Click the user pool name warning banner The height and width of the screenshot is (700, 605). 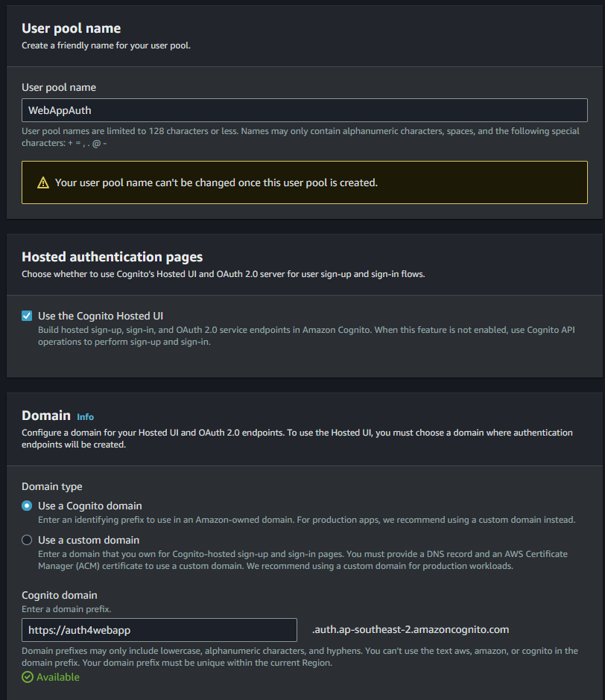coord(304,182)
